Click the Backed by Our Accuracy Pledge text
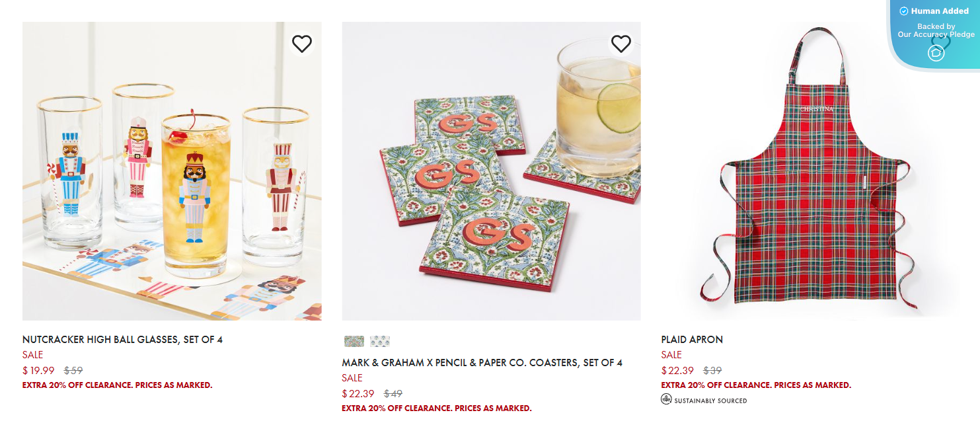 pyautogui.click(x=936, y=30)
